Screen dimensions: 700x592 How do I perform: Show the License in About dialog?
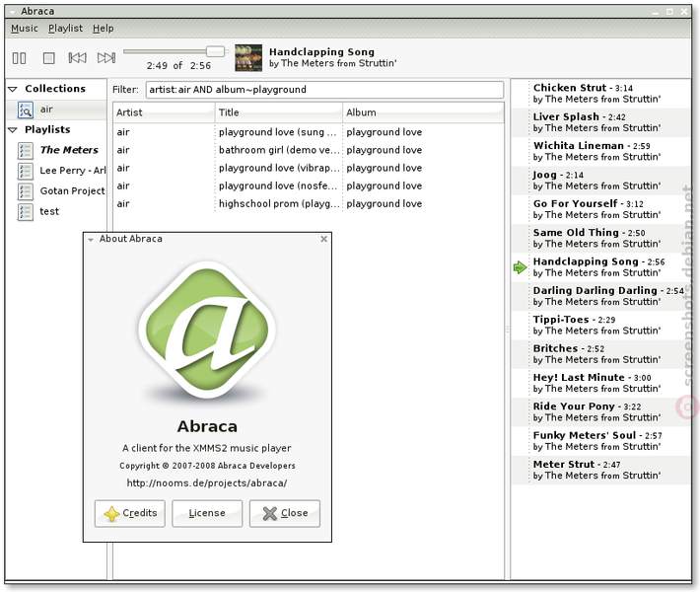(x=207, y=513)
